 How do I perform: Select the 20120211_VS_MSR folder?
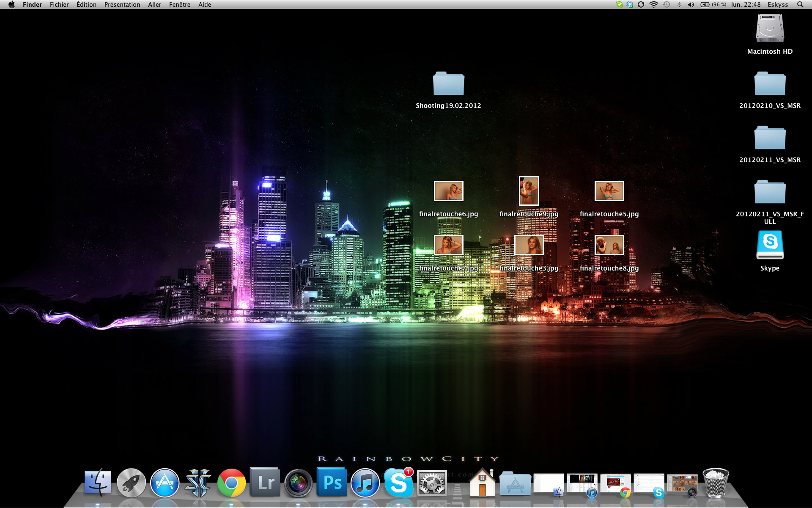770,138
